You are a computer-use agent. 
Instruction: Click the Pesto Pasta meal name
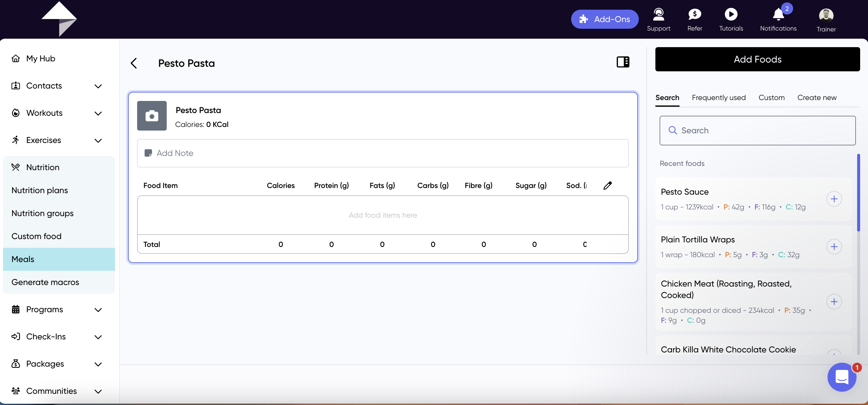coord(198,110)
